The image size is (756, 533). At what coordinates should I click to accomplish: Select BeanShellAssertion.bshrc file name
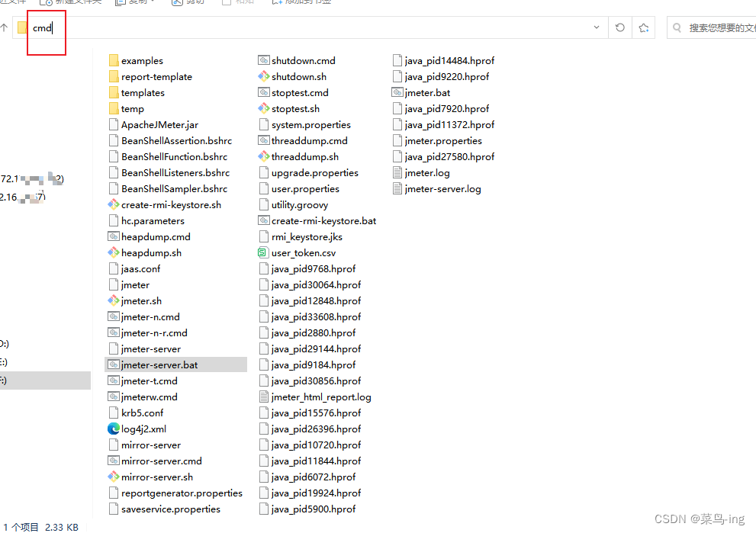pyautogui.click(x=176, y=141)
